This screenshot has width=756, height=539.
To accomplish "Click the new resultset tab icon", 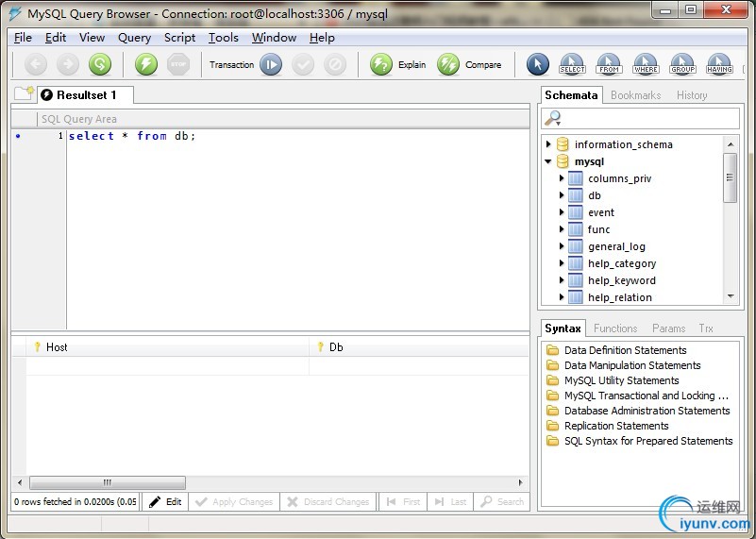I will tap(25, 93).
